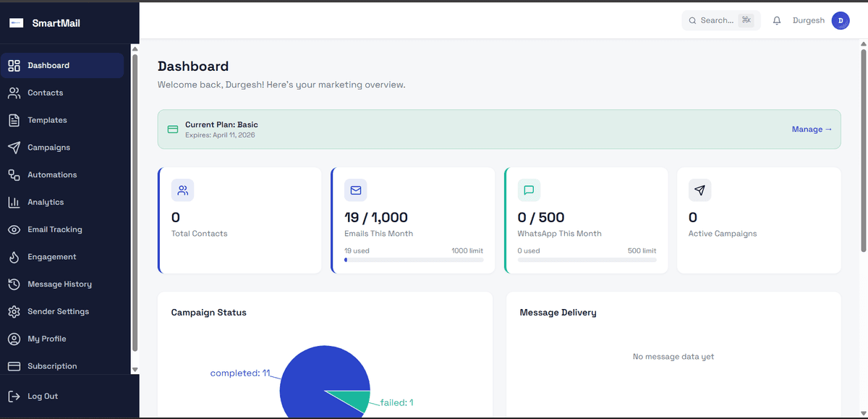Click the magnifier icon in search box
The width and height of the screenshot is (868, 419).
pyautogui.click(x=692, y=21)
